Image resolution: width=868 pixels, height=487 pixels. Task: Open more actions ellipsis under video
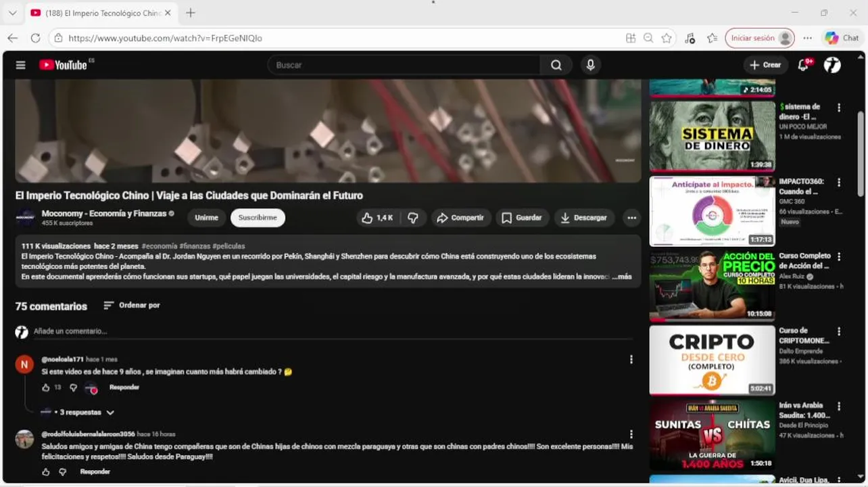pos(631,218)
